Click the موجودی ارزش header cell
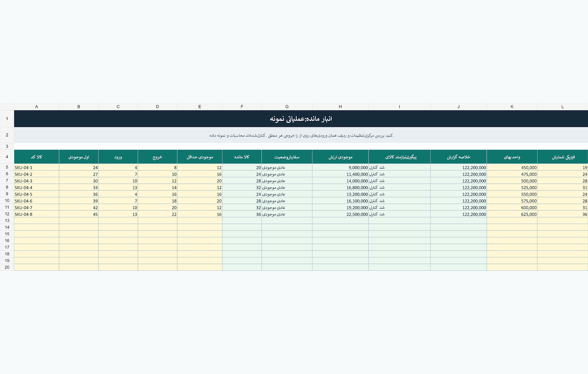This screenshot has height=374, width=588. pyautogui.click(x=340, y=157)
